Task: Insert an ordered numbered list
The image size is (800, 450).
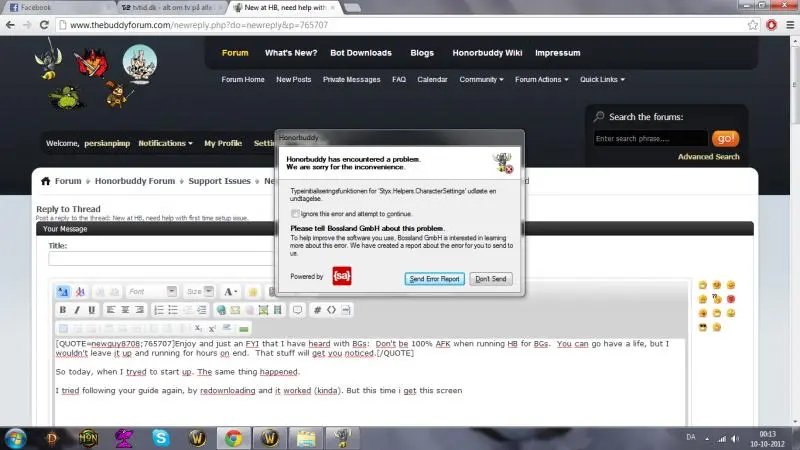Action: pyautogui.click(x=159, y=310)
